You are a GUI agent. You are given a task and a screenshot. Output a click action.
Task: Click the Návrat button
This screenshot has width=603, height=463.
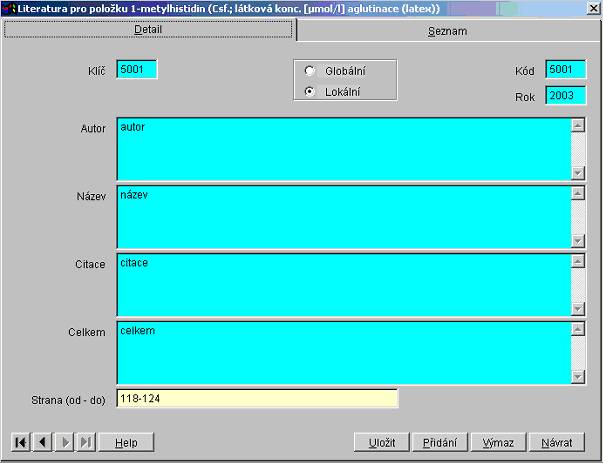pyautogui.click(x=557, y=442)
